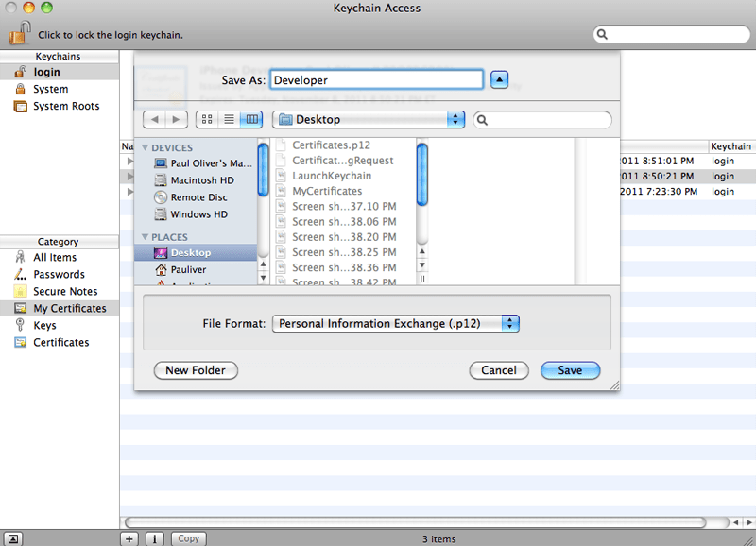
Task: Select the Screen sh...38.20 PM file
Action: pos(344,237)
